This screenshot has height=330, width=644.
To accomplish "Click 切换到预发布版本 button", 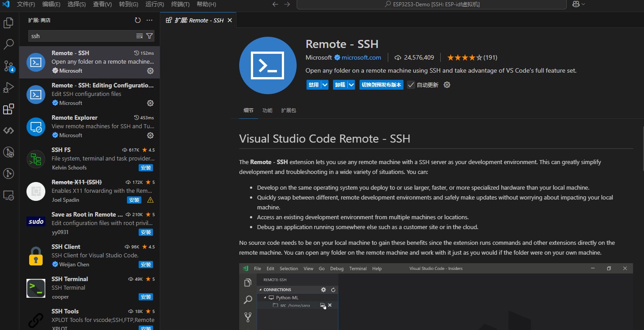I will pos(381,85).
